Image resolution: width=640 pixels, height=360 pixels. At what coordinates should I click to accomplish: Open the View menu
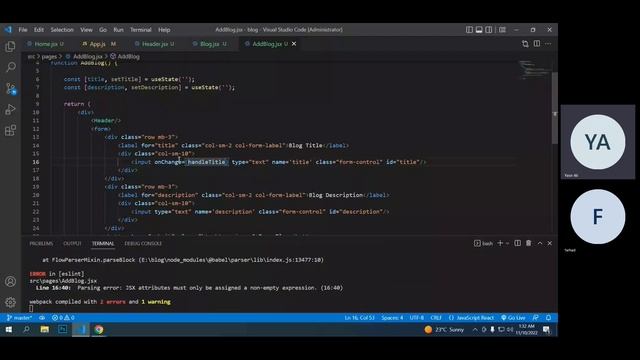(x=86, y=30)
